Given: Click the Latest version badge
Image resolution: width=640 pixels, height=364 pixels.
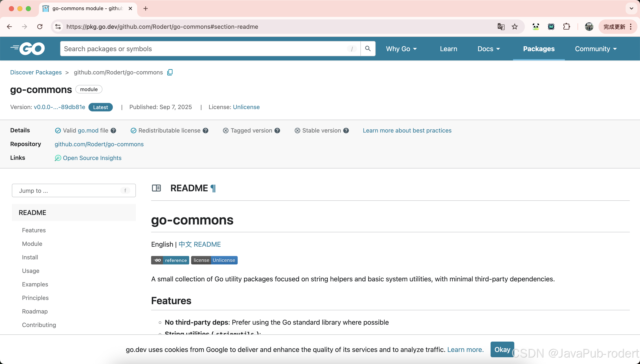Looking at the screenshot, I should (101, 107).
